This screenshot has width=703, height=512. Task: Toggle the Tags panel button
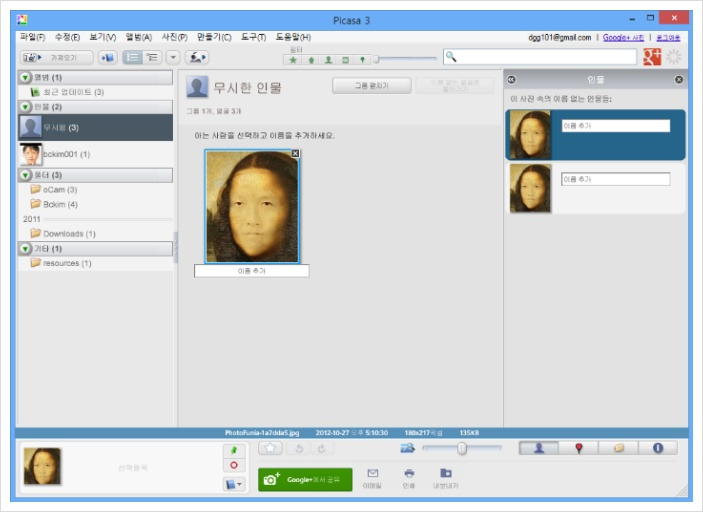pyautogui.click(x=618, y=448)
